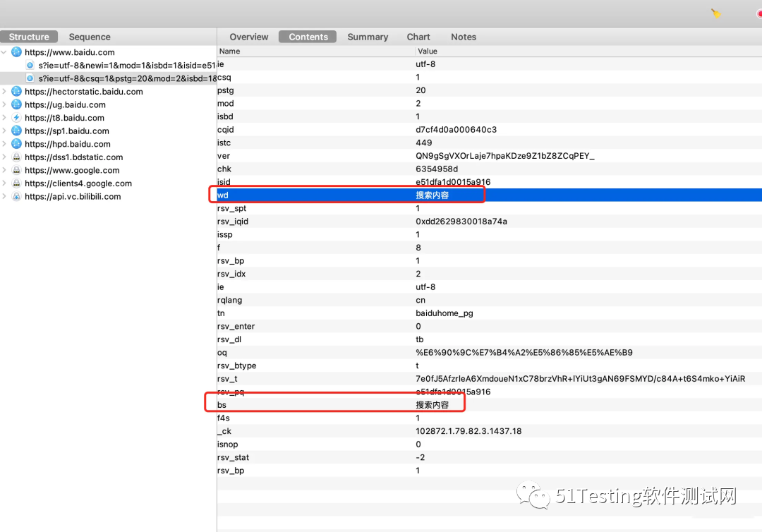The width and height of the screenshot is (762, 532).
Task: Select the rqlang row value cn
Action: pos(421,301)
